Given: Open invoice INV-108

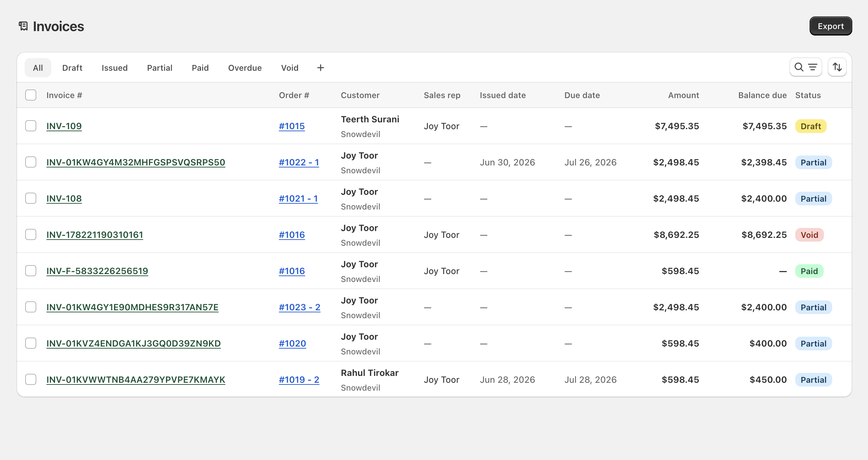Looking at the screenshot, I should click(x=64, y=199).
